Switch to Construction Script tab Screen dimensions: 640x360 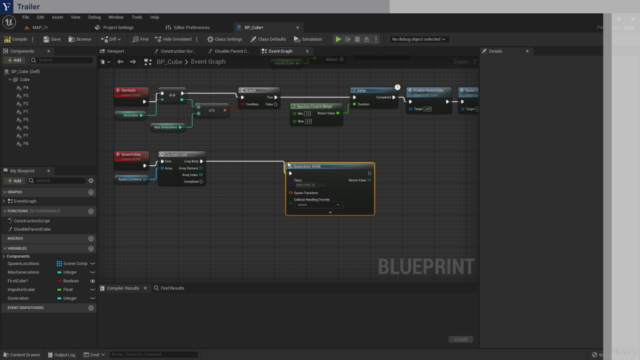pyautogui.click(x=175, y=51)
